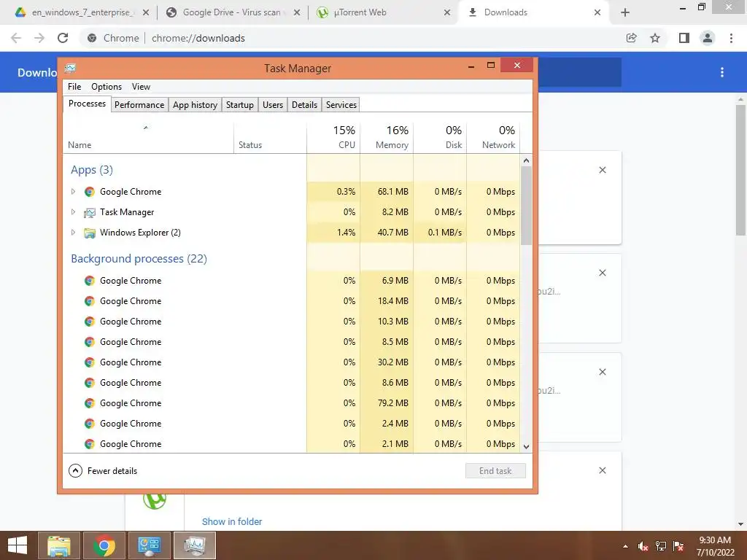Select the Chrome process using 18.4 MB

(292, 301)
